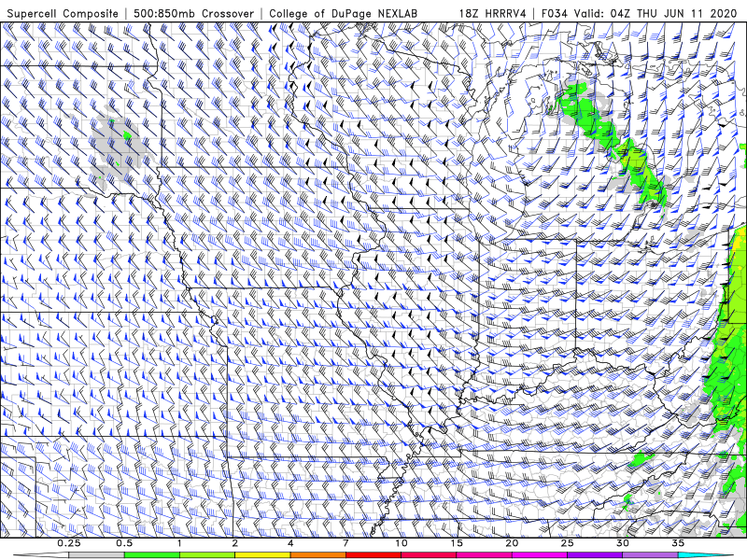Click the '500:850mb Crossover' label
Image resolution: width=747 pixels, height=560 pixels.
(193, 14)
